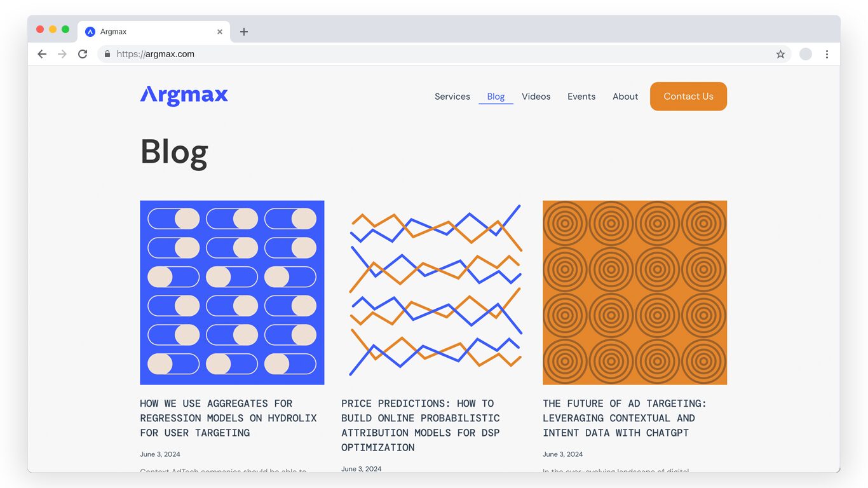The image size is (868, 488).
Task: Click the date under the Ad Targeting article
Action: 563,454
